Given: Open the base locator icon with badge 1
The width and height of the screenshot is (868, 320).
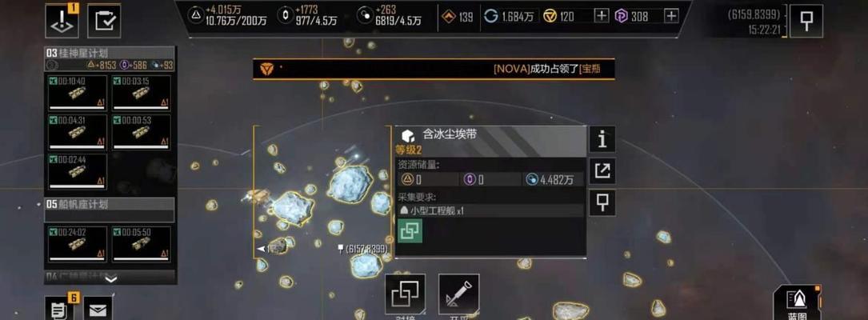Looking at the screenshot, I should tap(62, 21).
